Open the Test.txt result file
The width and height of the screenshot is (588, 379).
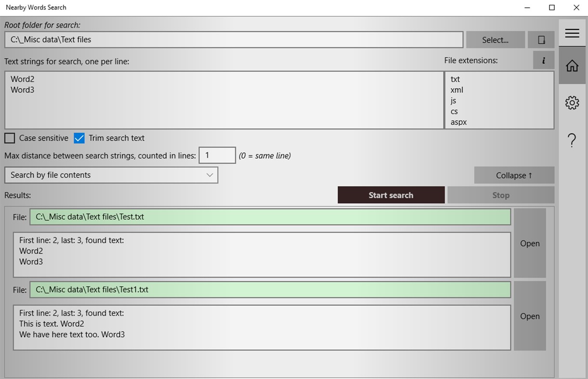click(530, 243)
